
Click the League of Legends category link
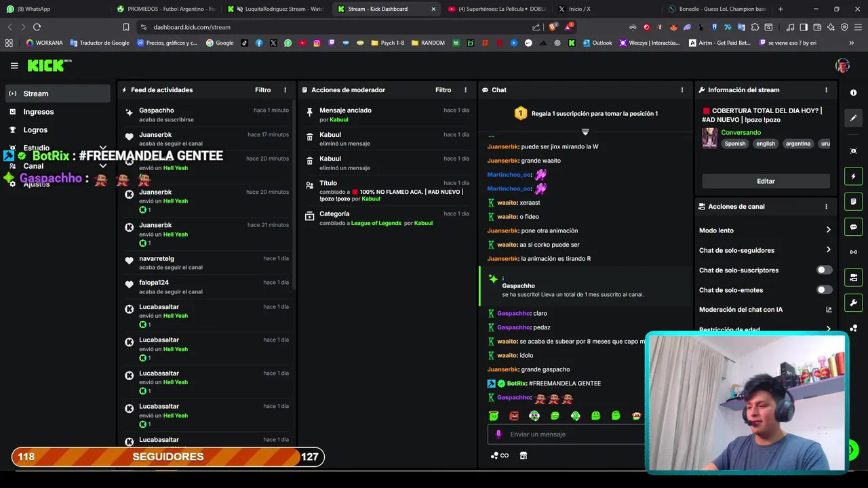click(376, 224)
